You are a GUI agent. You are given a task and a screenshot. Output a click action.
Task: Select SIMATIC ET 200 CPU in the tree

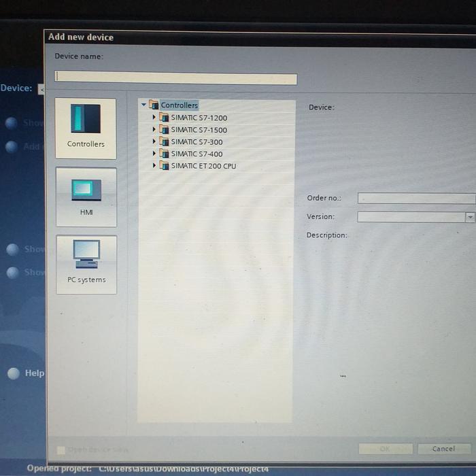point(204,166)
